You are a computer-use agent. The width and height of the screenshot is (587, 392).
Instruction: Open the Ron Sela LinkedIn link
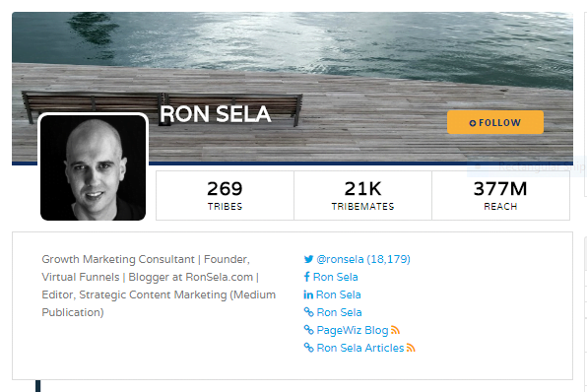coord(339,294)
